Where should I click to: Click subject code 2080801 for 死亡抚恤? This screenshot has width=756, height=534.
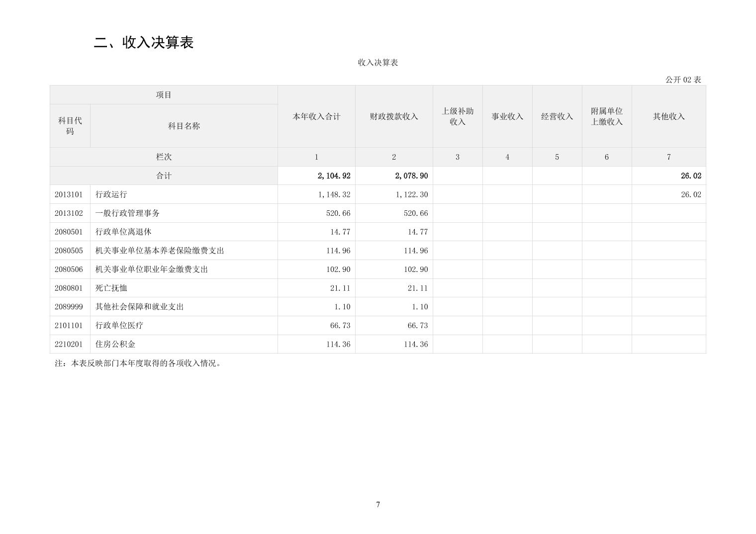tap(69, 288)
